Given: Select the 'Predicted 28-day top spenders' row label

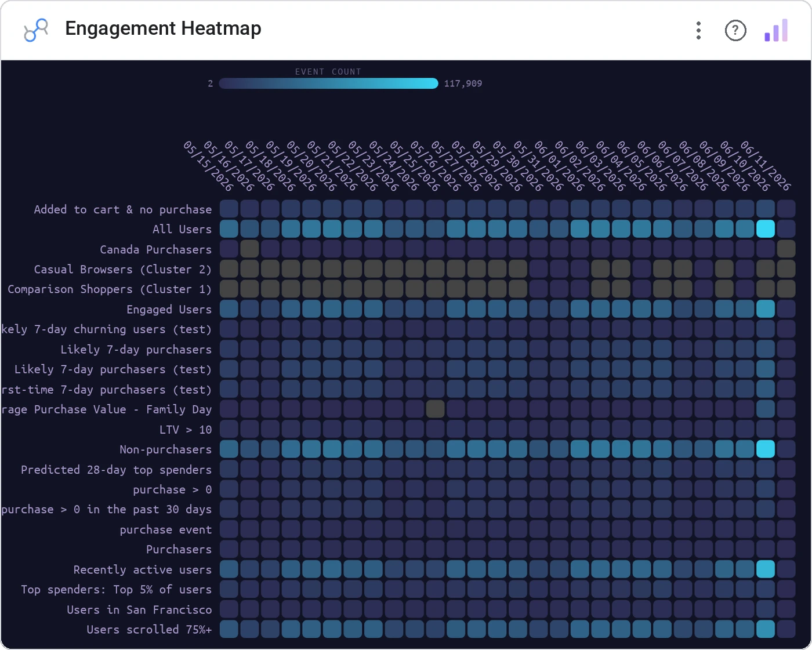Looking at the screenshot, I should pyautogui.click(x=117, y=469).
